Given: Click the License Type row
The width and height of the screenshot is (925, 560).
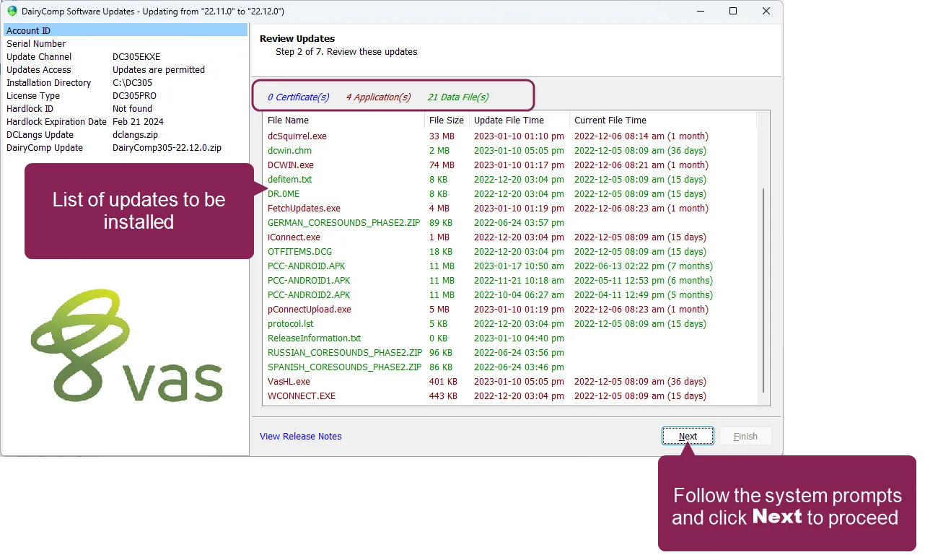Looking at the screenshot, I should click(126, 95).
